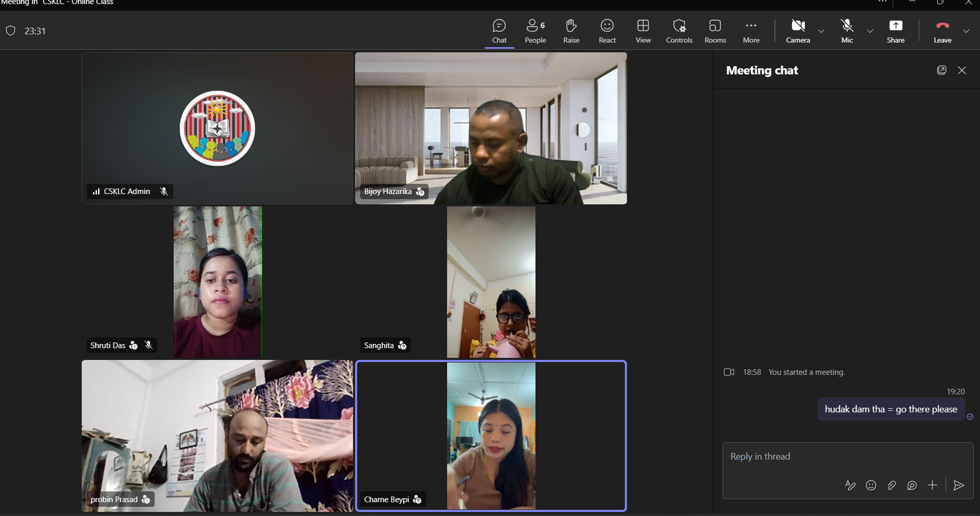Image resolution: width=980 pixels, height=516 pixels.
Task: Click the Meeting chat heading
Action: pos(762,70)
